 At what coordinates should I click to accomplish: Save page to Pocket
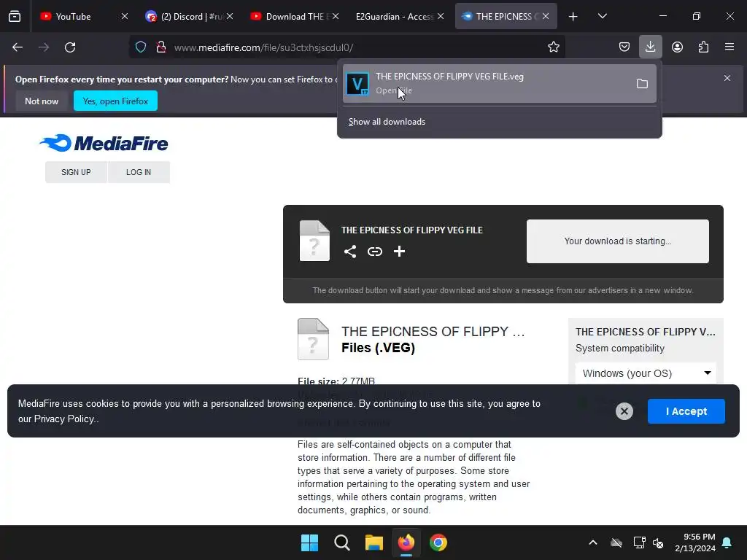tap(624, 47)
